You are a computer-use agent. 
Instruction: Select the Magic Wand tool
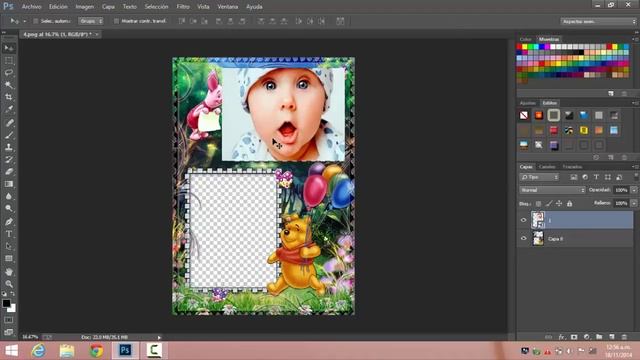click(9, 85)
